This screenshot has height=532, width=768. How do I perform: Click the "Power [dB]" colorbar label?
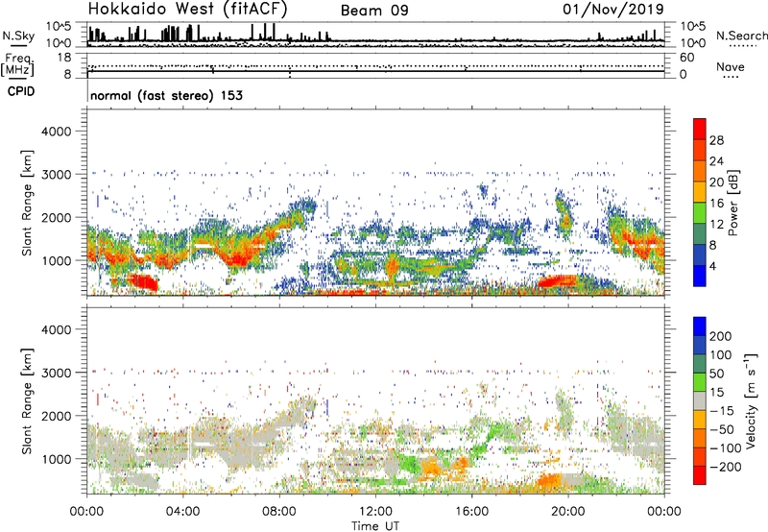[733, 203]
